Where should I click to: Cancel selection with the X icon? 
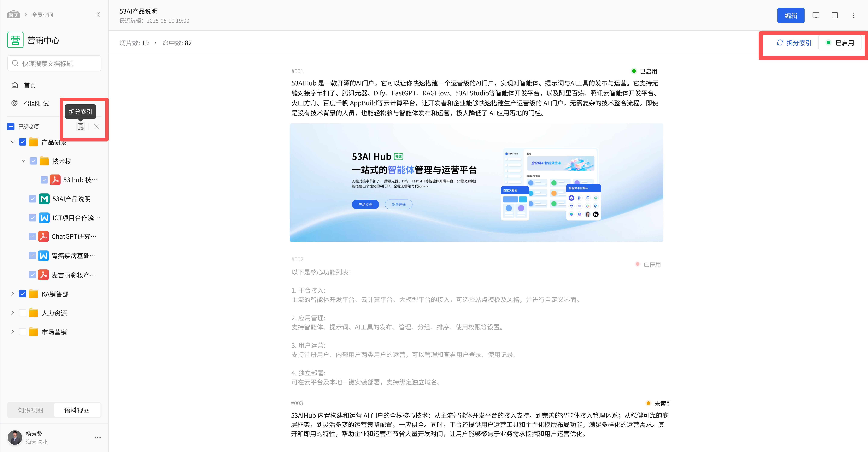[x=97, y=127]
